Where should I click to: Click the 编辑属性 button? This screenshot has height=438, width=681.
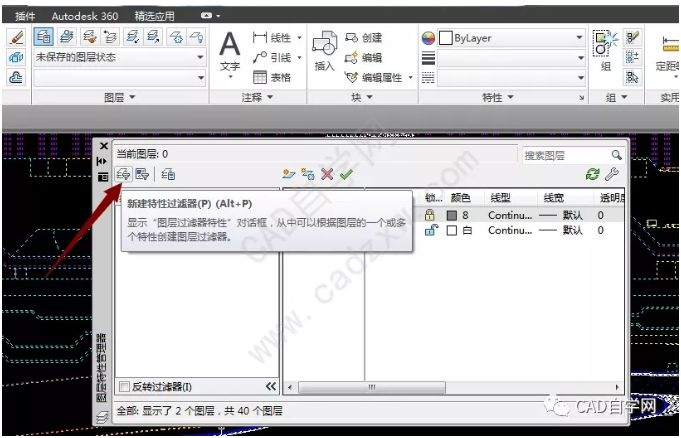tap(374, 77)
